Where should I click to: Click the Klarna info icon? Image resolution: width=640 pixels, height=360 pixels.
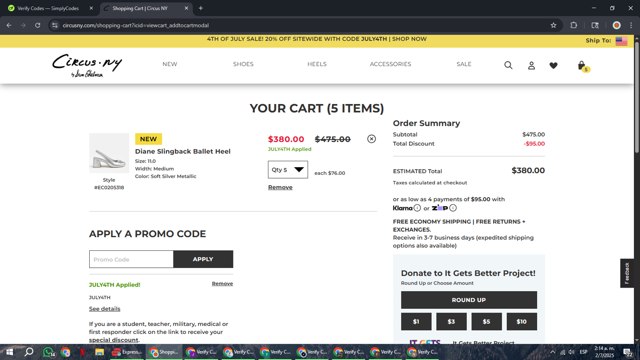point(417,208)
